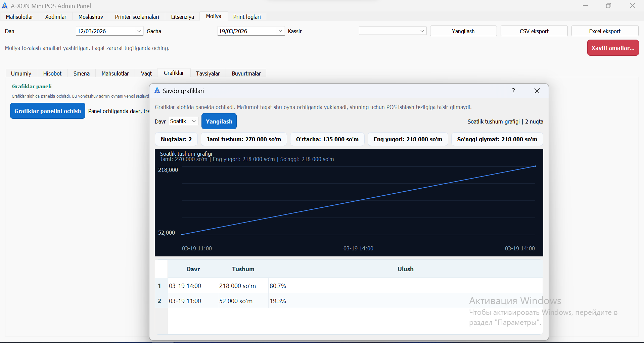Minimize the Admin Panel window

pyautogui.click(x=585, y=6)
